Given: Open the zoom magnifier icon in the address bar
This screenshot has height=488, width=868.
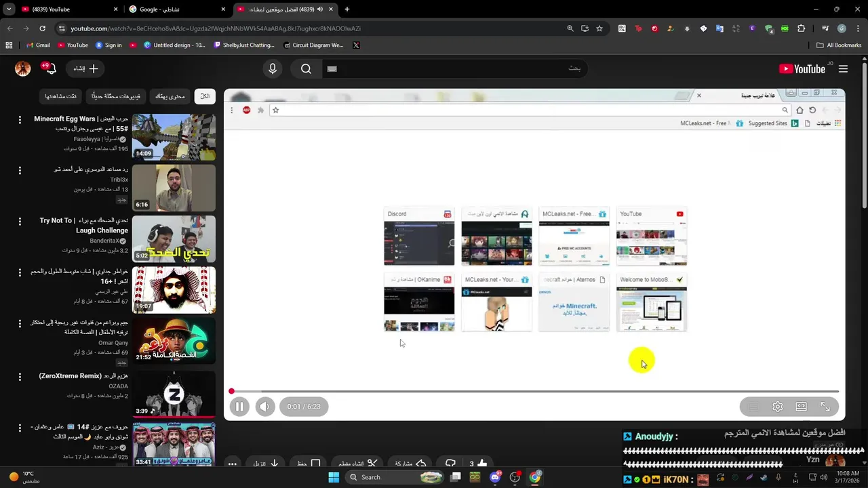Looking at the screenshot, I should (x=570, y=28).
